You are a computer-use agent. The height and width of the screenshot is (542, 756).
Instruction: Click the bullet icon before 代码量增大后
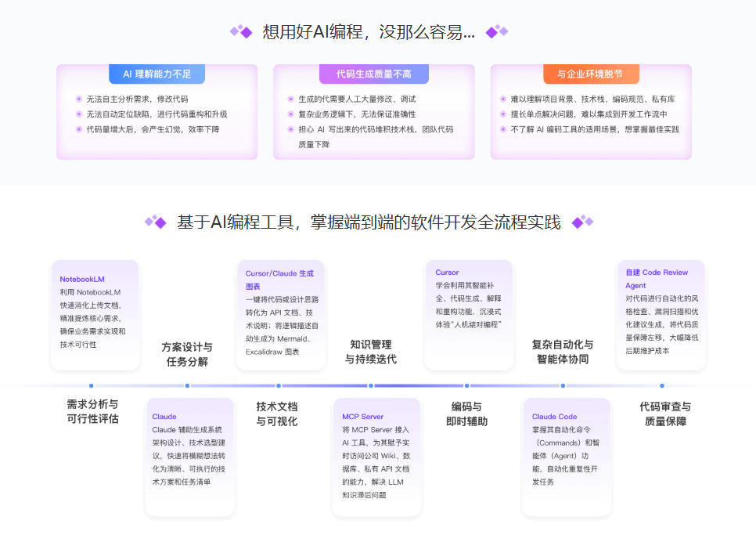[x=79, y=129]
